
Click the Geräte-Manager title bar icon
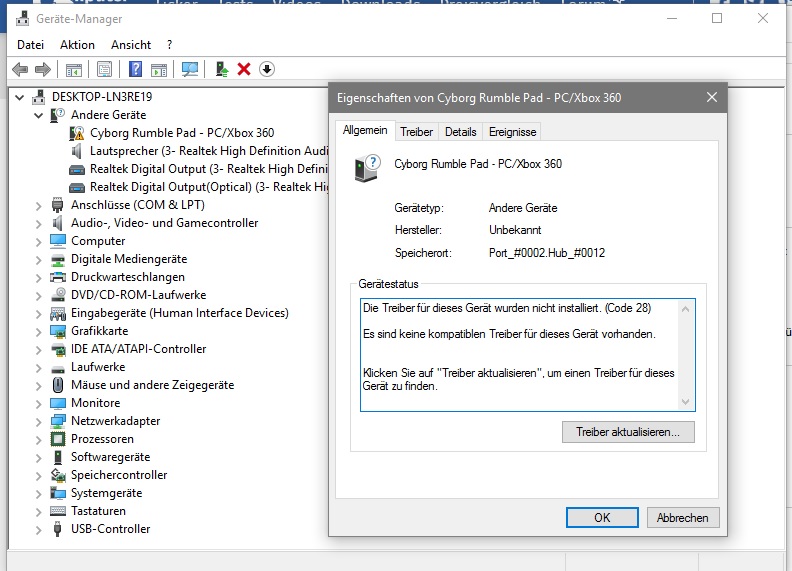[23, 19]
